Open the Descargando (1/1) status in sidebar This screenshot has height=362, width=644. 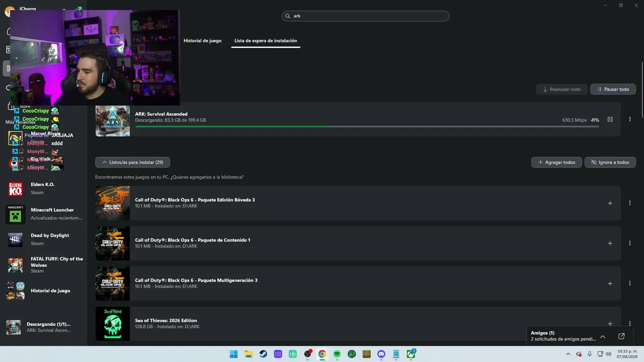(x=44, y=327)
